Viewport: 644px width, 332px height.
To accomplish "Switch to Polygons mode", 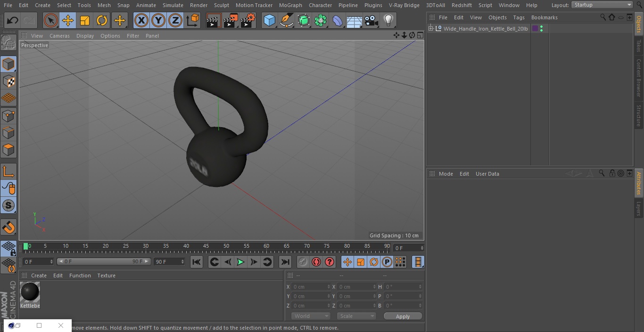I will point(8,150).
